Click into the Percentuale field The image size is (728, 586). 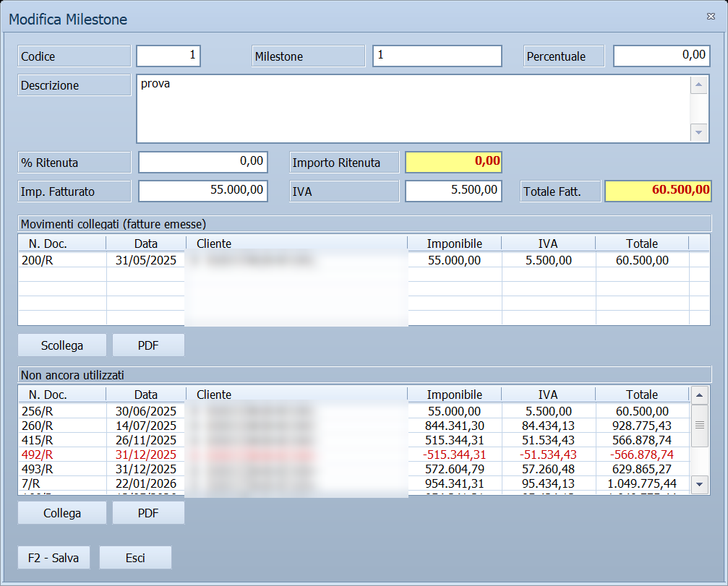click(661, 56)
